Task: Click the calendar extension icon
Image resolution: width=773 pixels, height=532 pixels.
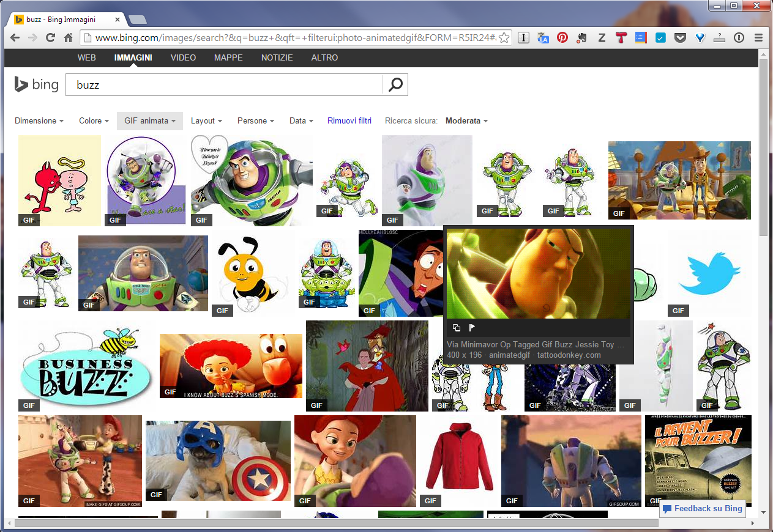Action: 641,38
